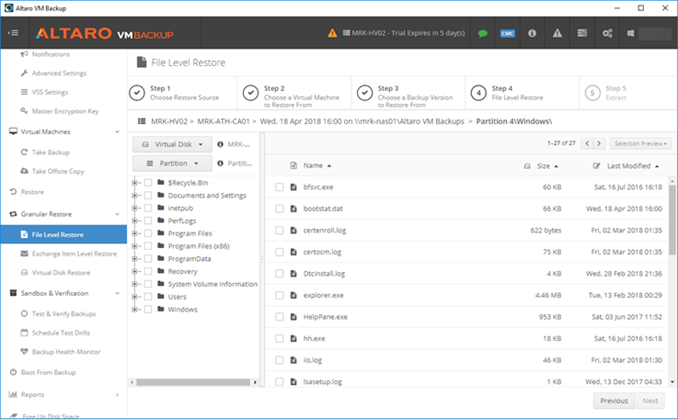Open Test & Verify Backups

[x=64, y=313]
